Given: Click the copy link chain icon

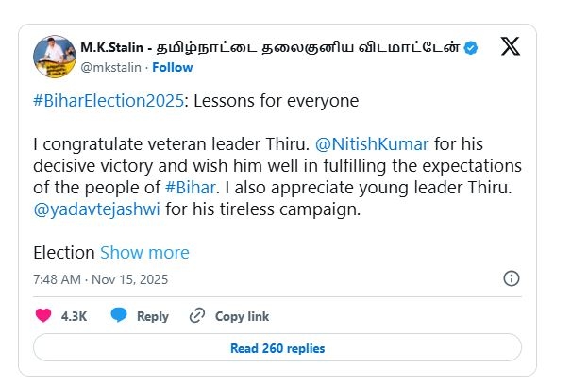Looking at the screenshot, I should click(197, 316).
